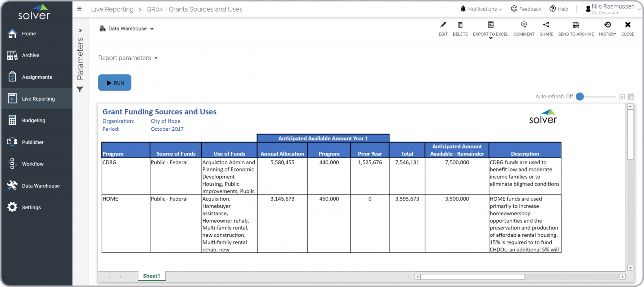Open Budgeting in the sidebar
This screenshot has width=644, height=287.
[x=33, y=120]
